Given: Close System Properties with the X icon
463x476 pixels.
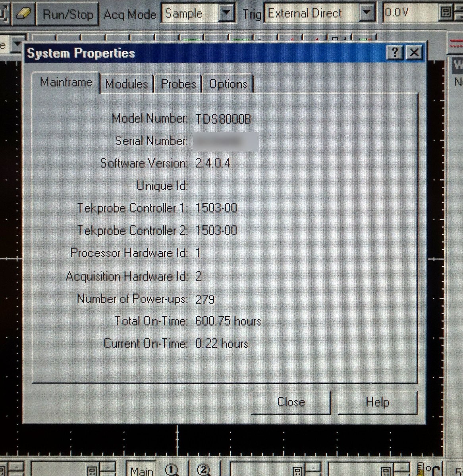Looking at the screenshot, I should [x=415, y=52].
